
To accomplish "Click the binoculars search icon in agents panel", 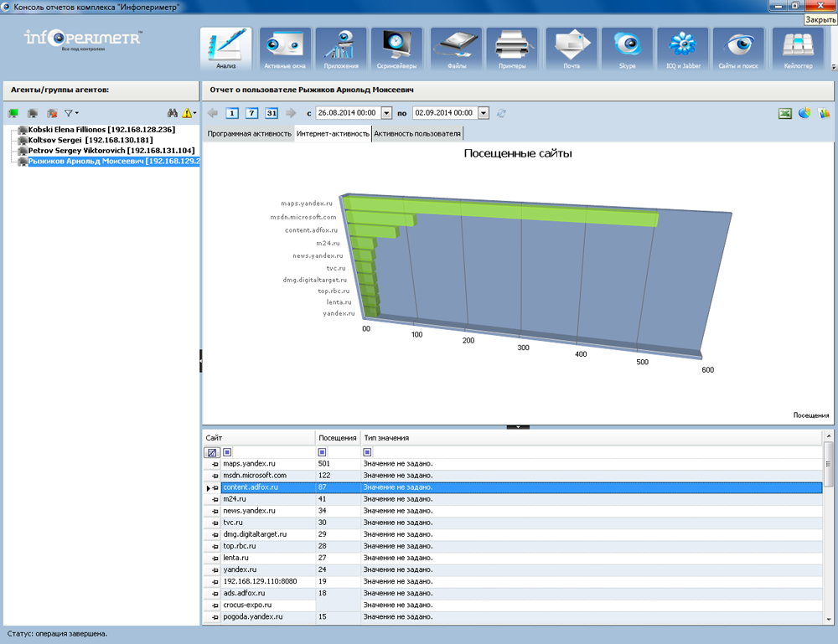I will tap(173, 113).
